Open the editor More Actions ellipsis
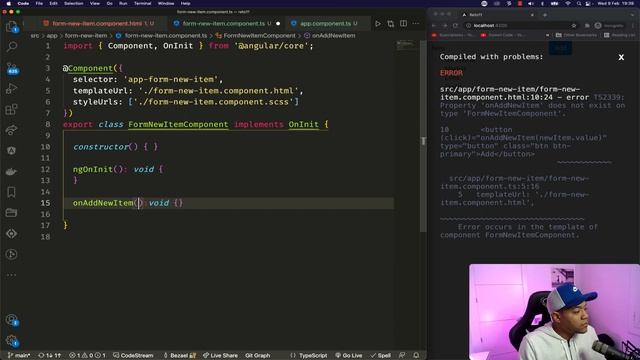Viewport: 640px width, 360px height. (x=416, y=24)
